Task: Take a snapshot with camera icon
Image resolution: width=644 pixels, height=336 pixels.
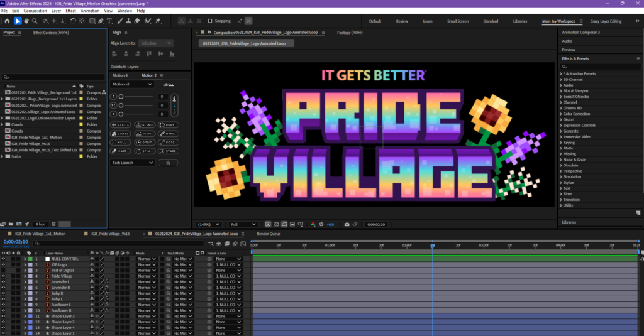Action: (x=347, y=224)
